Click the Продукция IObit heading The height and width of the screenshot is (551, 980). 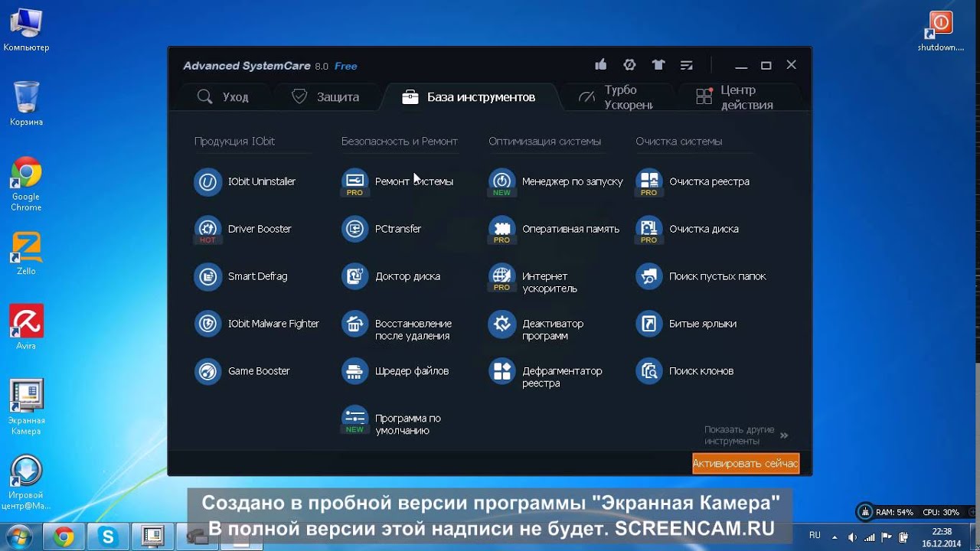coord(234,142)
